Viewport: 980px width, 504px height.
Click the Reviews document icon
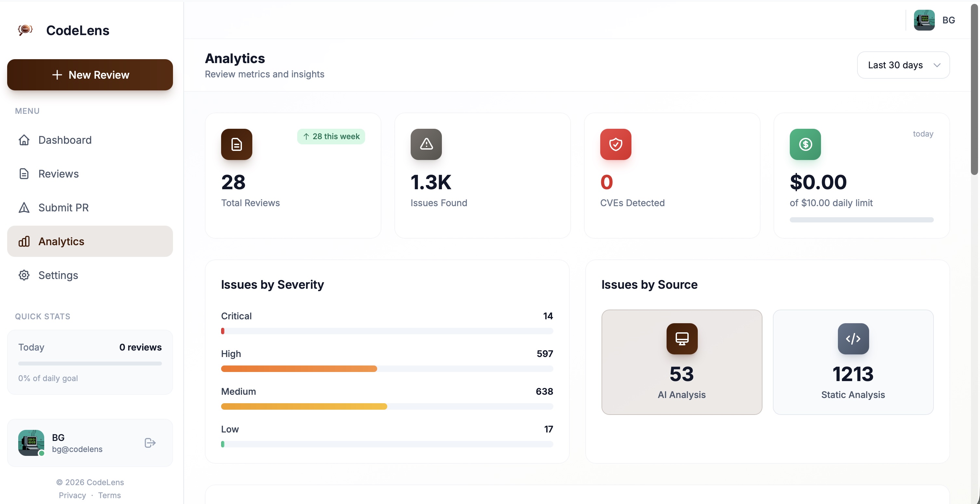24,173
